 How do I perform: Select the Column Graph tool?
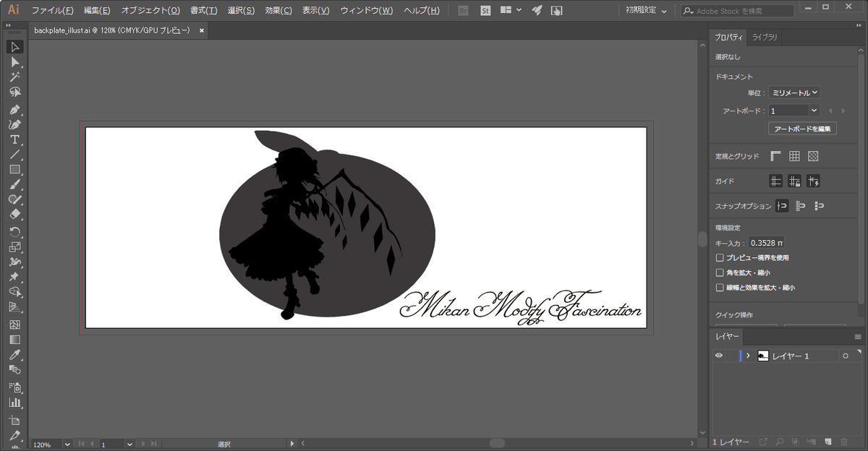point(14,402)
